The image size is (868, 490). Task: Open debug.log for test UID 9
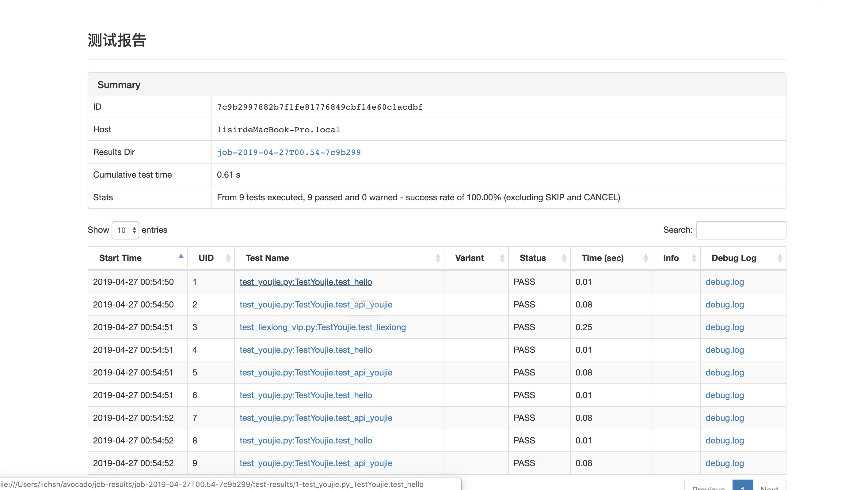coord(725,463)
